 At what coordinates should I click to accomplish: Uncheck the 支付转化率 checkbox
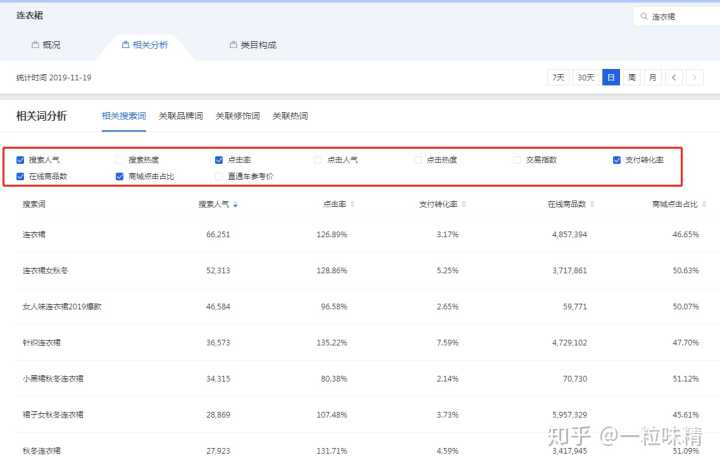(x=617, y=160)
